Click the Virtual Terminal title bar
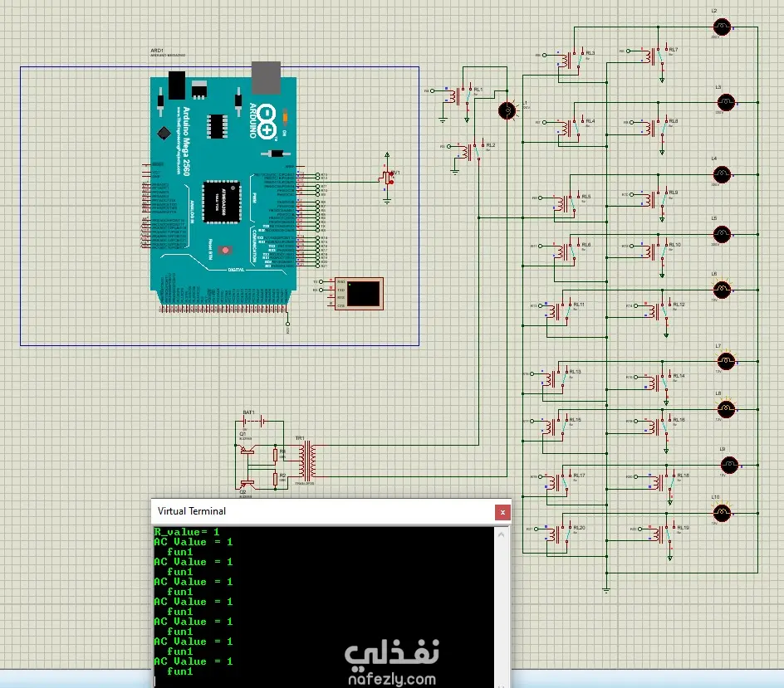 click(323, 511)
